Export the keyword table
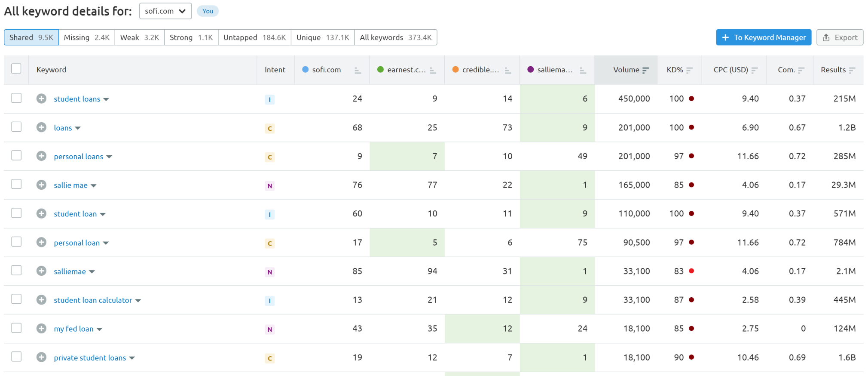The width and height of the screenshot is (868, 376). click(x=840, y=37)
